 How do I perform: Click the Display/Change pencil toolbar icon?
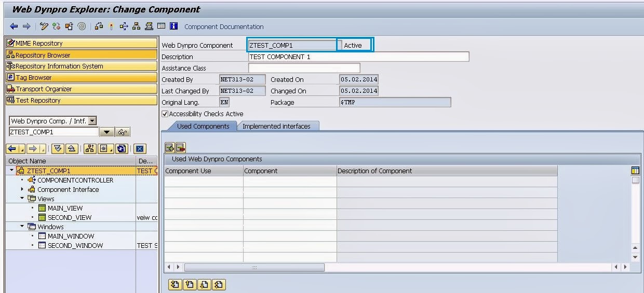point(44,26)
